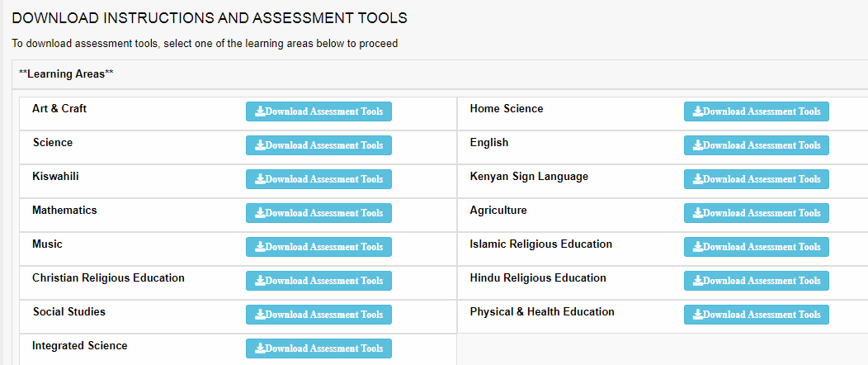This screenshot has width=868, height=365.
Task: Click the Kenyan Sign Language label
Action: pyautogui.click(x=529, y=177)
